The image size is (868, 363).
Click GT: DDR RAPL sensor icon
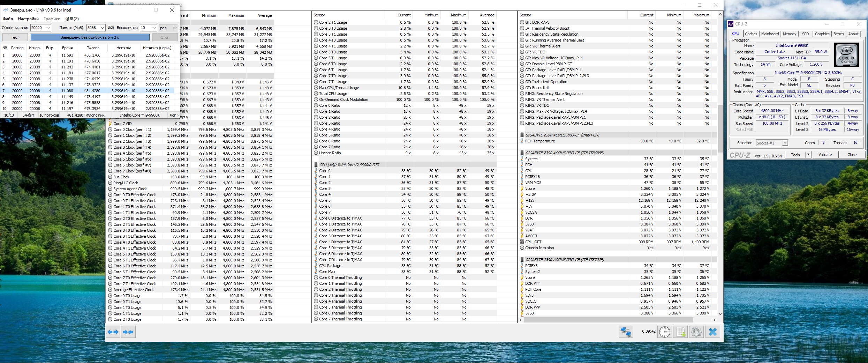(x=522, y=22)
